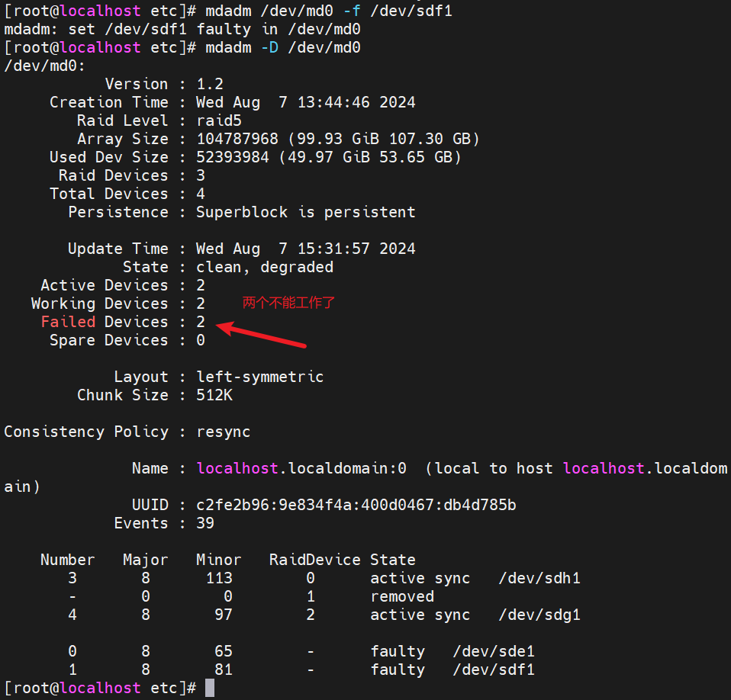Click 'Superblock is persistent' text
731x700 pixels.
point(305,213)
